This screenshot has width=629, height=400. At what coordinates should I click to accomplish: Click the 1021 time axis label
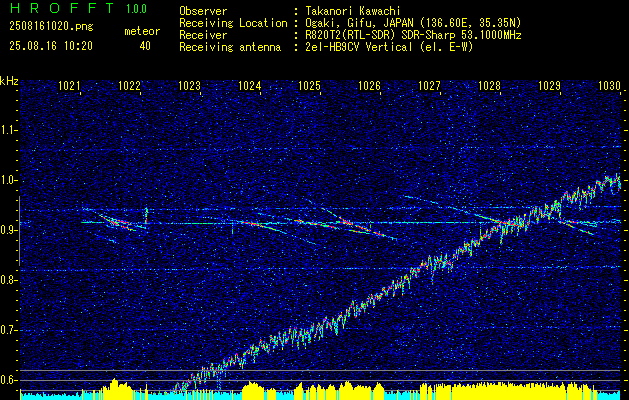tap(69, 85)
